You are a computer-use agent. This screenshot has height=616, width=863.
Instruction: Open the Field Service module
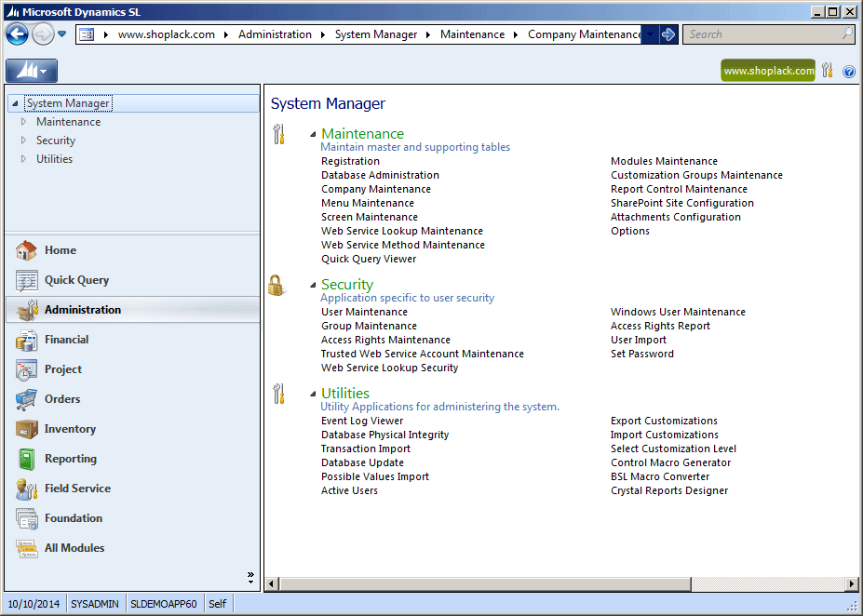click(132, 488)
